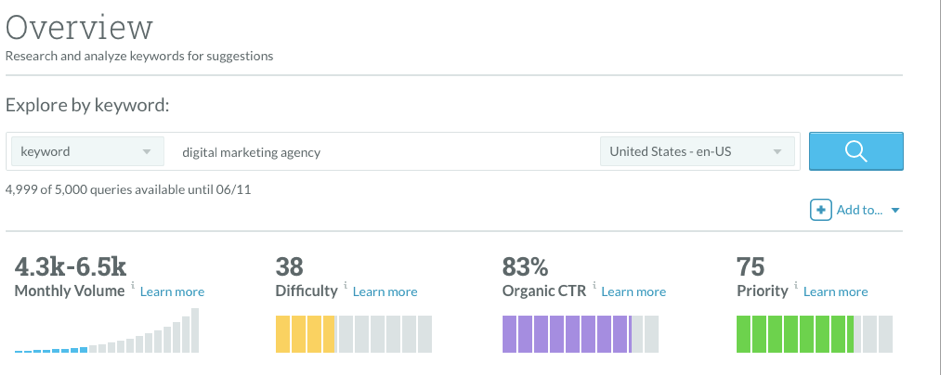
Task: Click the info icon next to Monthly Volume
Action: (132, 286)
